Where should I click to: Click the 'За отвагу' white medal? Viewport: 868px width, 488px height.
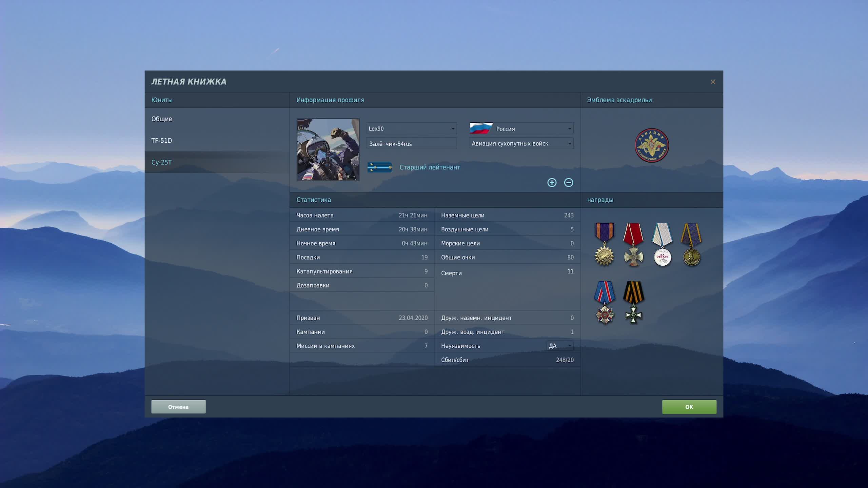[x=662, y=245]
